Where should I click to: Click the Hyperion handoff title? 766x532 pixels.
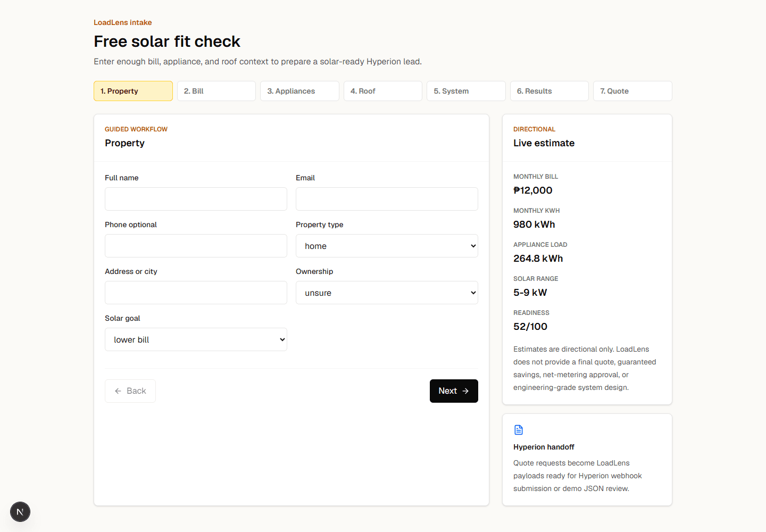tap(544, 447)
